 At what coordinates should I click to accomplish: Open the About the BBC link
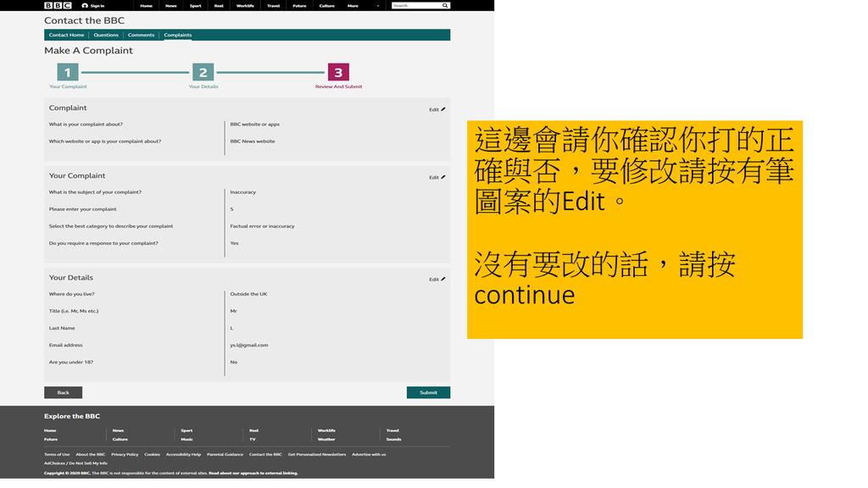(x=90, y=455)
